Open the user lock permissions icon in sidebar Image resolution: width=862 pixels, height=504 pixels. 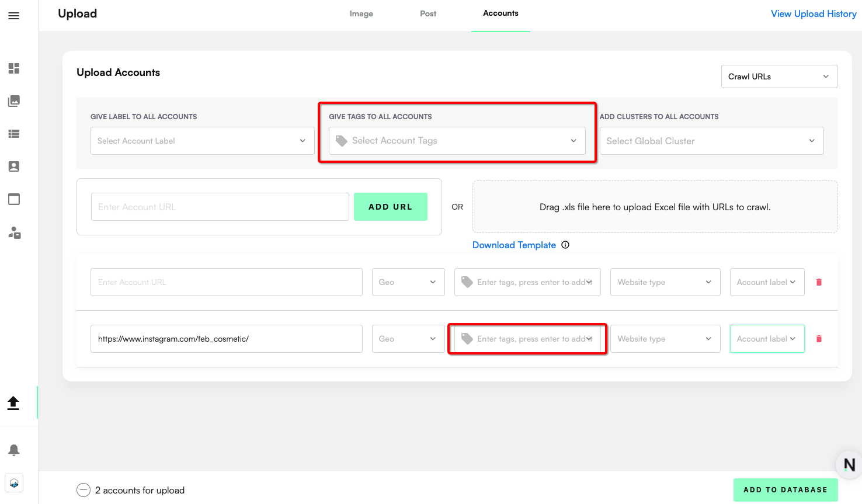coord(14,233)
